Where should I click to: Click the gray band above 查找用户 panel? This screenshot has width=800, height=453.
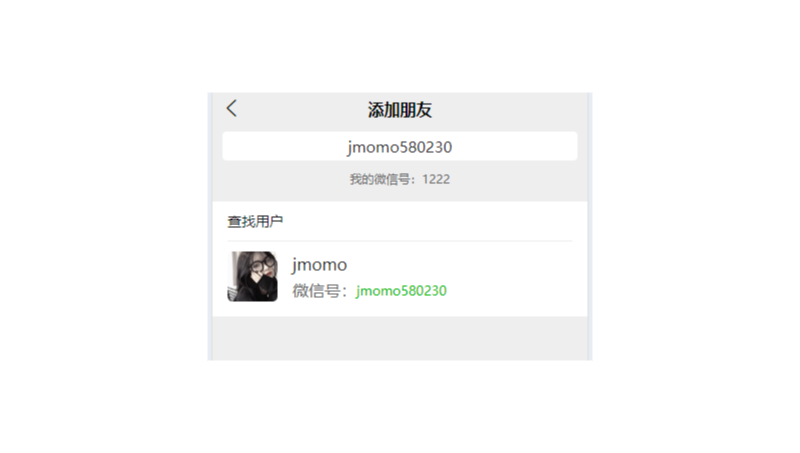tap(400, 195)
